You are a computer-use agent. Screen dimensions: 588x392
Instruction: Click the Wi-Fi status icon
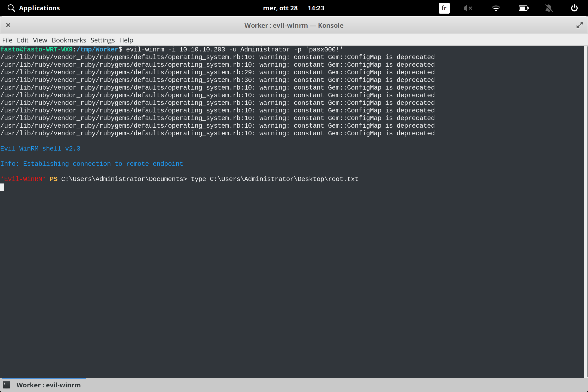(496, 8)
